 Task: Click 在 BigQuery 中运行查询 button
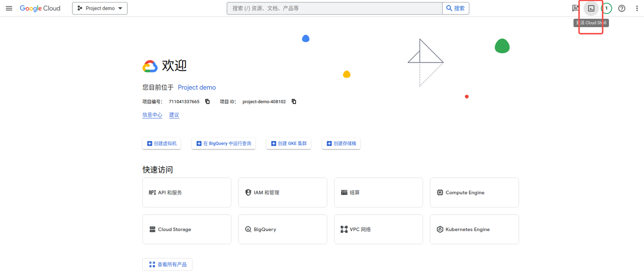(223, 144)
